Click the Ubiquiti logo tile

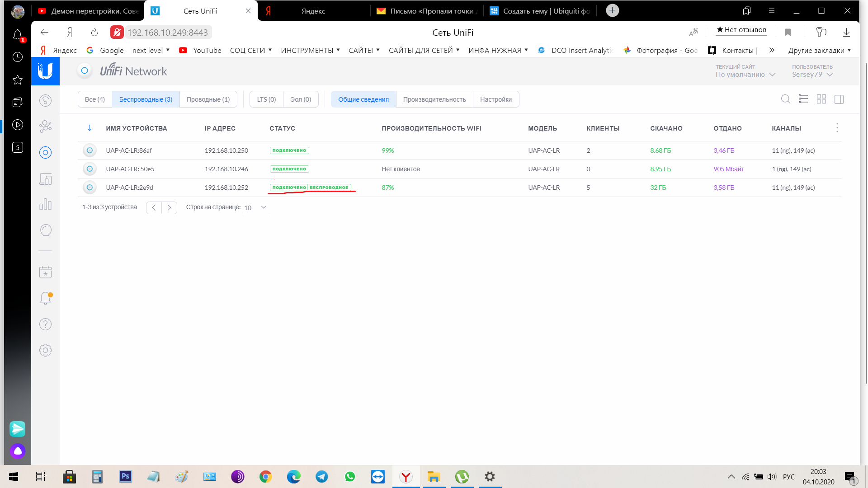click(x=45, y=71)
